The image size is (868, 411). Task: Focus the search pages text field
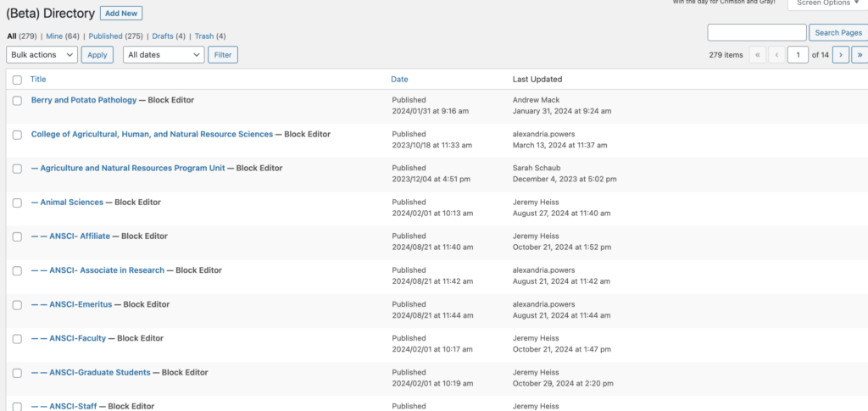(757, 33)
